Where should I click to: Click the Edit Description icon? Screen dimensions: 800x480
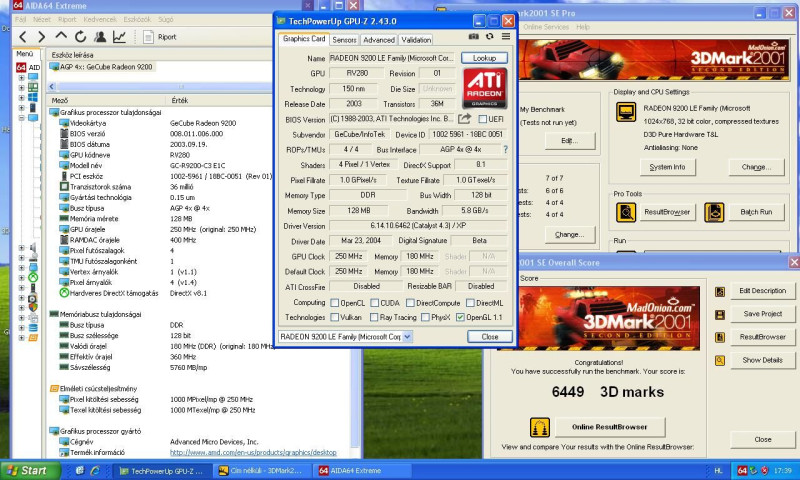(720, 291)
